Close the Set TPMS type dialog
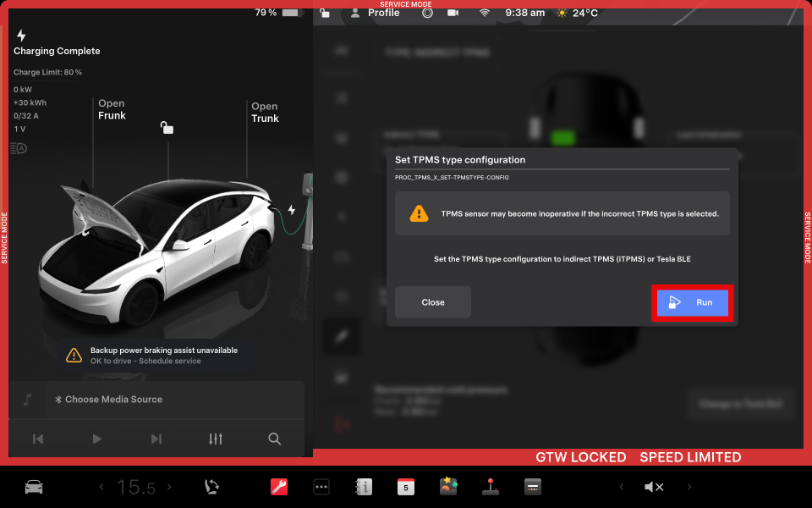The width and height of the screenshot is (812, 508). point(433,302)
